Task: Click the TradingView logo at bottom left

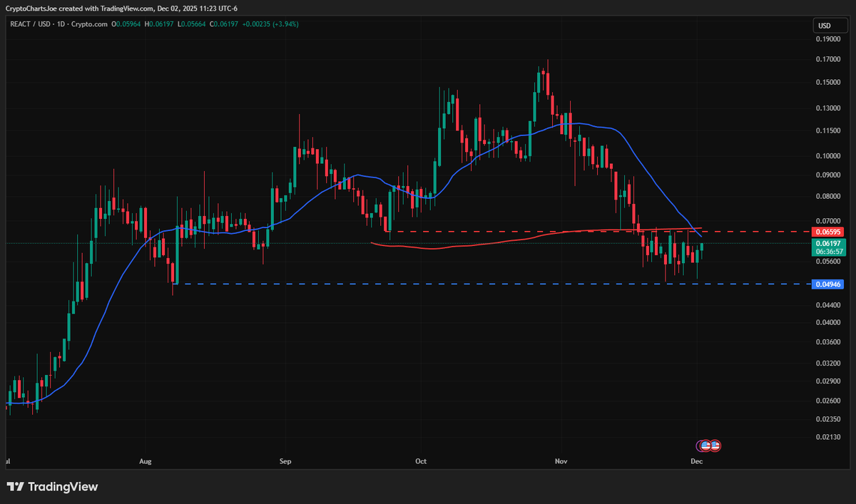Action: click(53, 487)
